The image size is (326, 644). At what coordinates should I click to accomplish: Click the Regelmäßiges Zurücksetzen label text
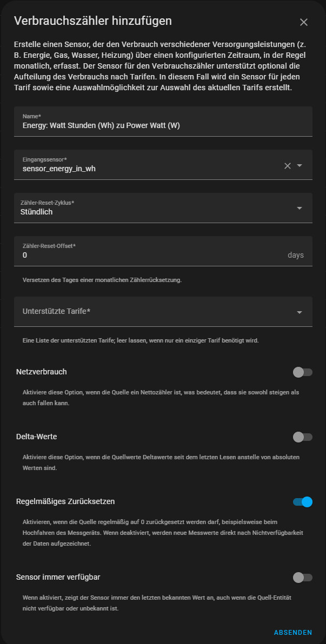(65, 501)
